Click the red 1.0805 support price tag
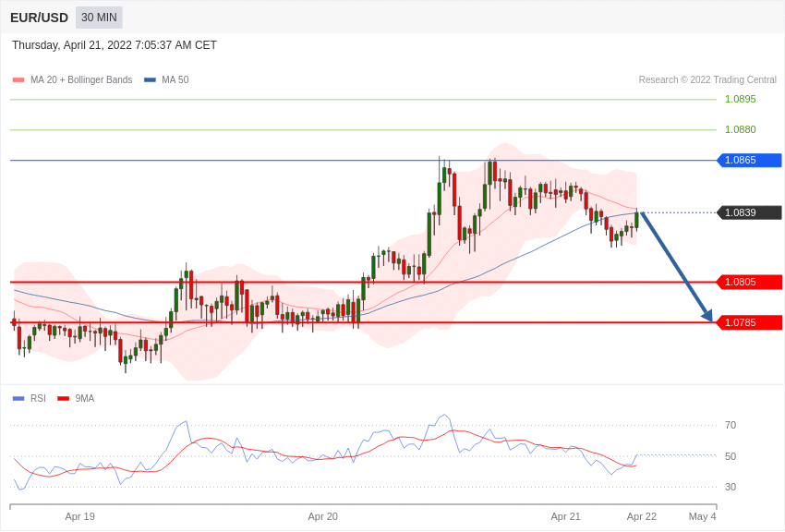 [750, 283]
